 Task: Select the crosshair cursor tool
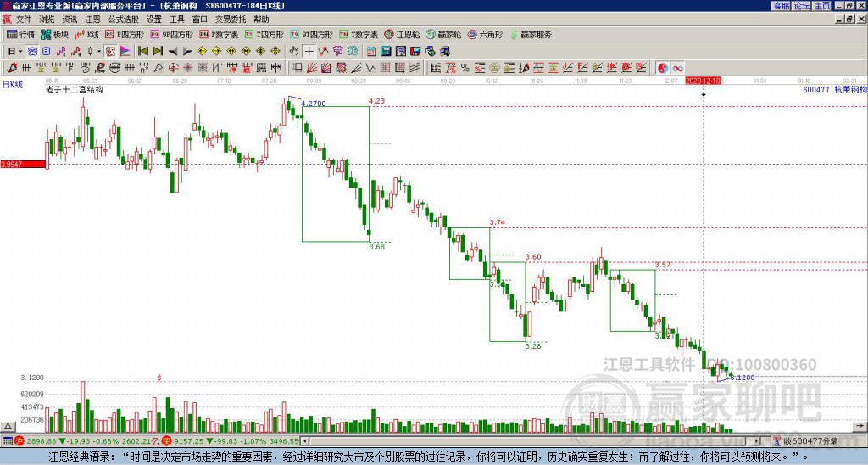click(x=309, y=52)
